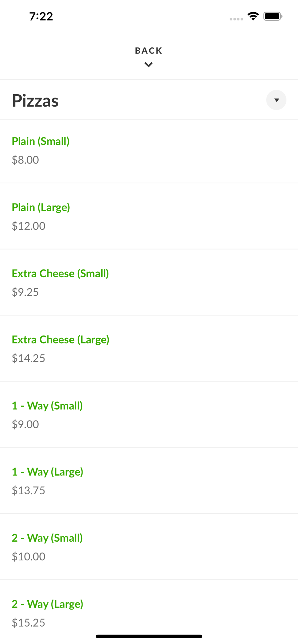
Task: Tap the Wi-Fi status icon
Action: [x=253, y=16]
